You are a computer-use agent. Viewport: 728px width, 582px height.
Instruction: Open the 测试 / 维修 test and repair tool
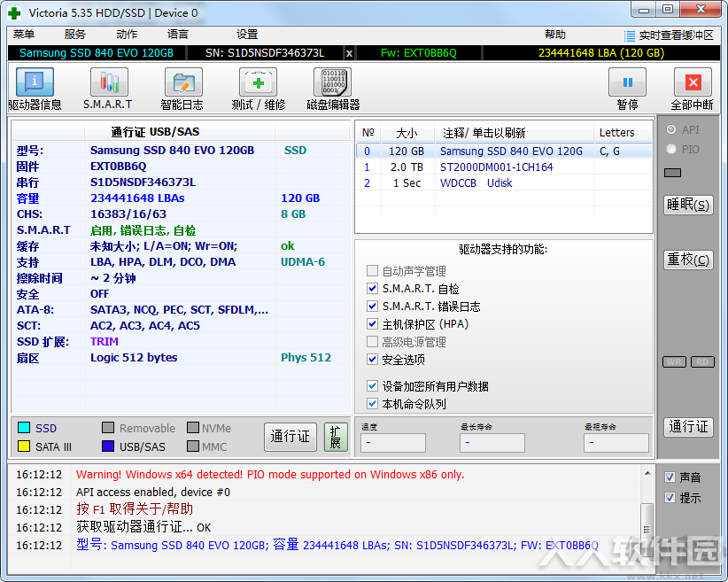click(258, 81)
